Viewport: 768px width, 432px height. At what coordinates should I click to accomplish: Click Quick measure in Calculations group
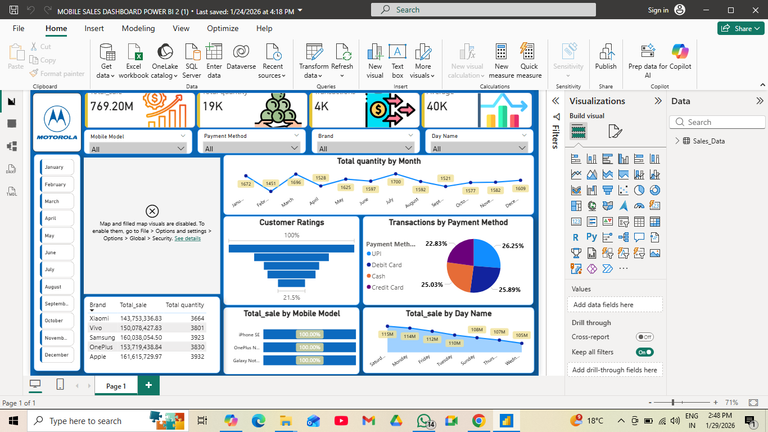coord(529,61)
